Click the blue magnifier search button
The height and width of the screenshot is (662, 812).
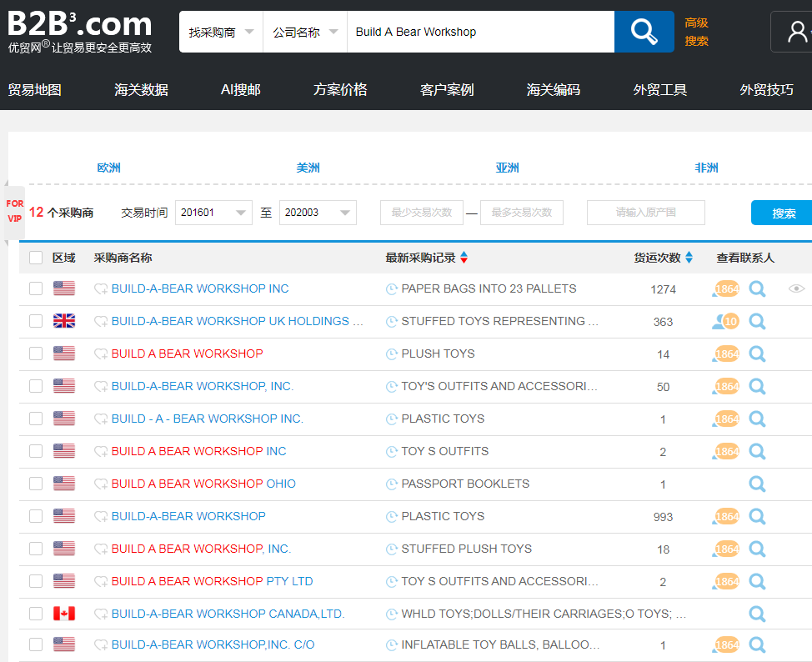coord(644,32)
